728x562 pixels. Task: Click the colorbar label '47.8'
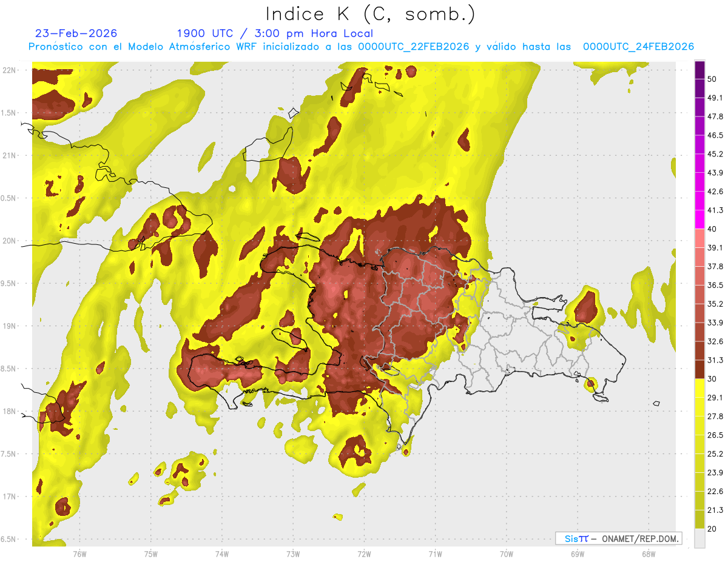[x=715, y=116]
